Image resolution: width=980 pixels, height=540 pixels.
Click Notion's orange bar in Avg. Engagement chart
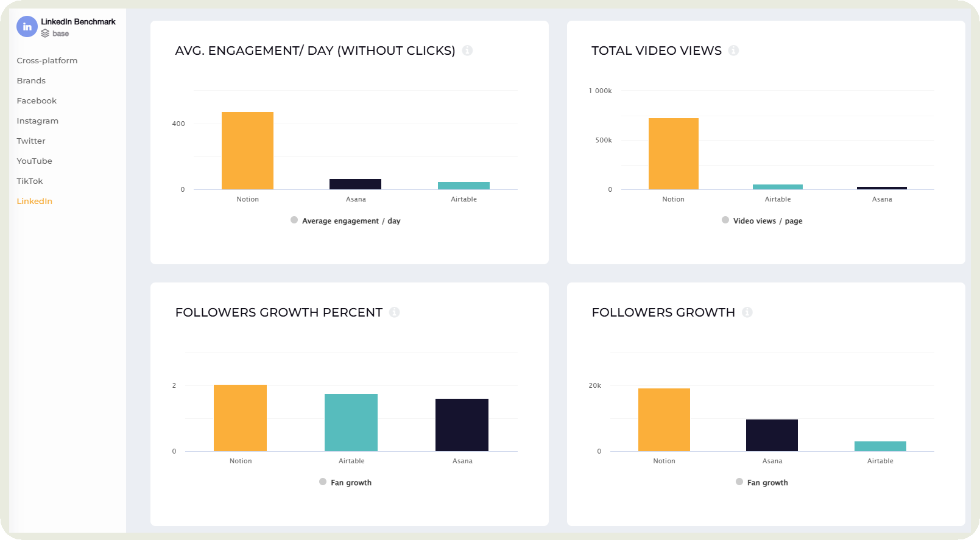tap(247, 150)
